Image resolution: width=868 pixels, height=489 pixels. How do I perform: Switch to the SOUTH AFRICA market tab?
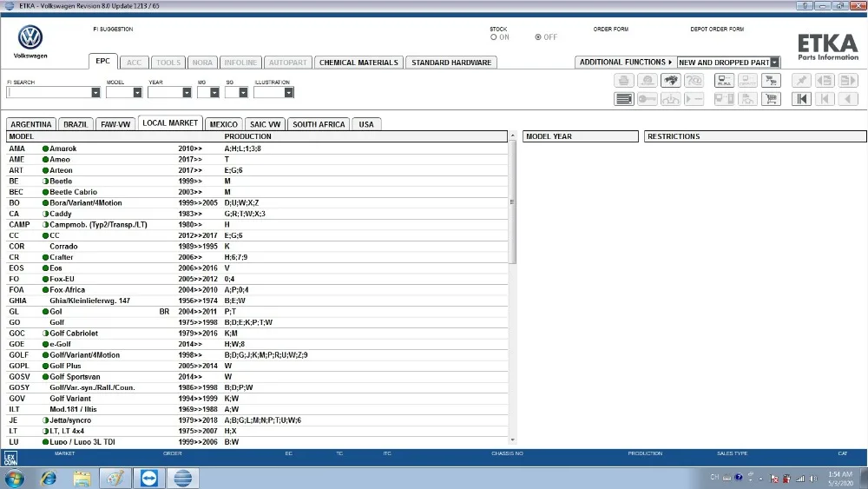point(319,124)
